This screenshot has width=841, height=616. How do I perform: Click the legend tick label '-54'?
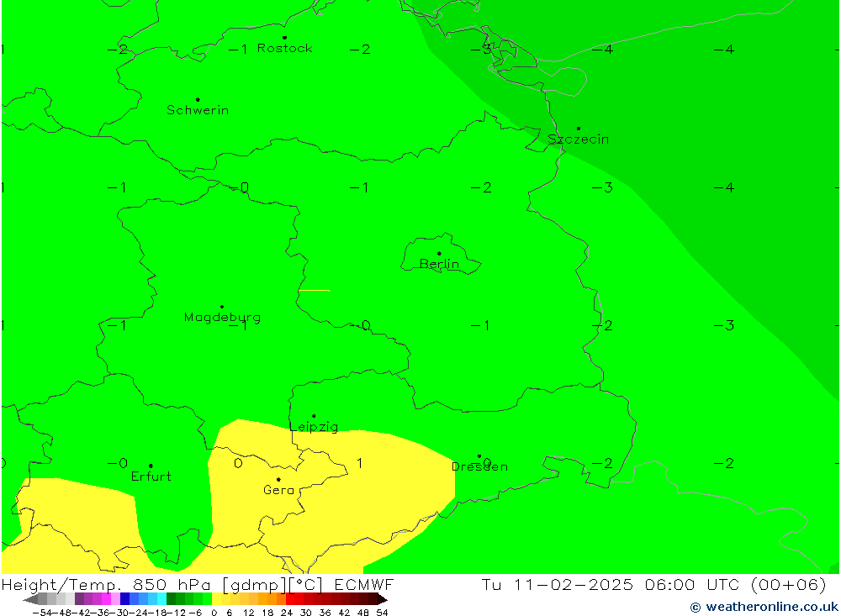42,613
